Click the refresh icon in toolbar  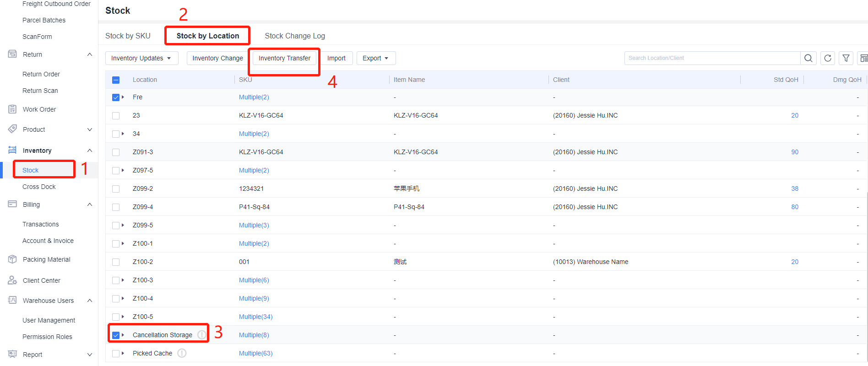pos(828,58)
